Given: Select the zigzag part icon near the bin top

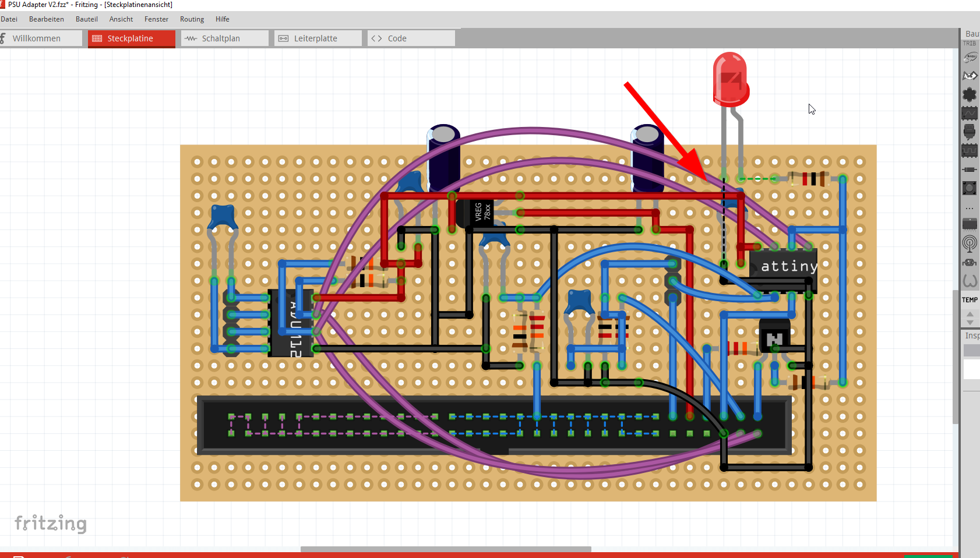Looking at the screenshot, I should point(971,76).
